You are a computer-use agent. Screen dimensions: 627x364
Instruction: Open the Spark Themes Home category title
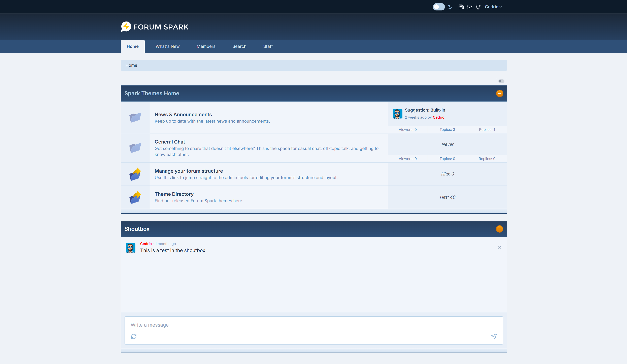point(152,93)
